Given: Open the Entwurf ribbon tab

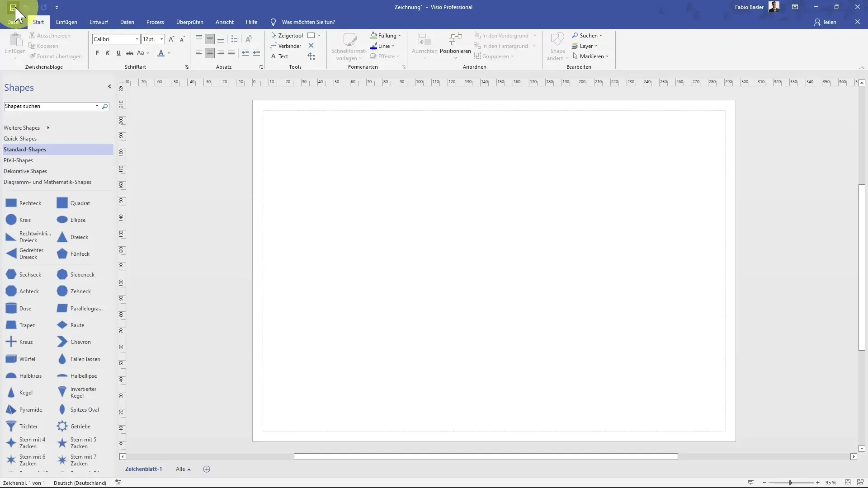Looking at the screenshot, I should 99,22.
